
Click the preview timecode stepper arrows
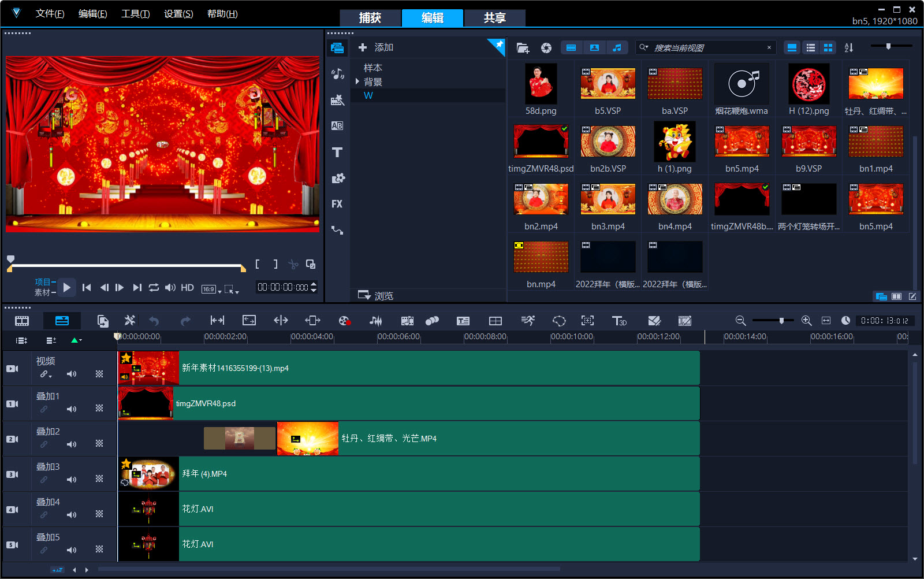pyautogui.click(x=314, y=287)
